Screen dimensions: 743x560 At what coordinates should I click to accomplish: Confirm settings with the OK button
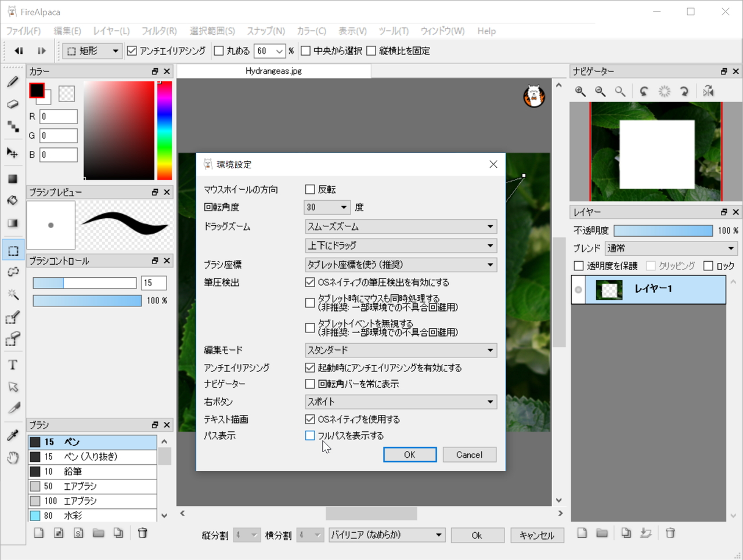(x=410, y=454)
